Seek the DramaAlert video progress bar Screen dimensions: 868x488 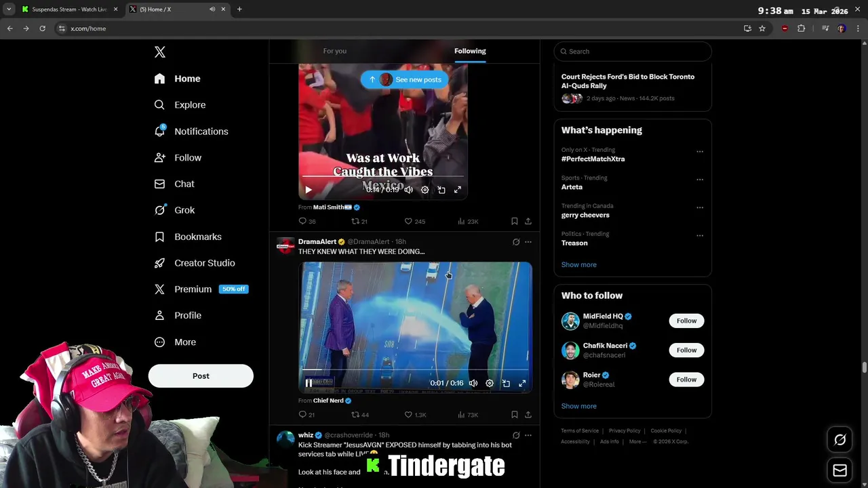point(416,370)
